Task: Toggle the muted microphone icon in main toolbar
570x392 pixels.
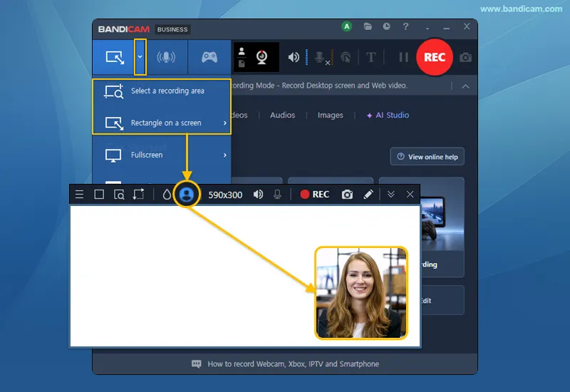Action: point(321,58)
